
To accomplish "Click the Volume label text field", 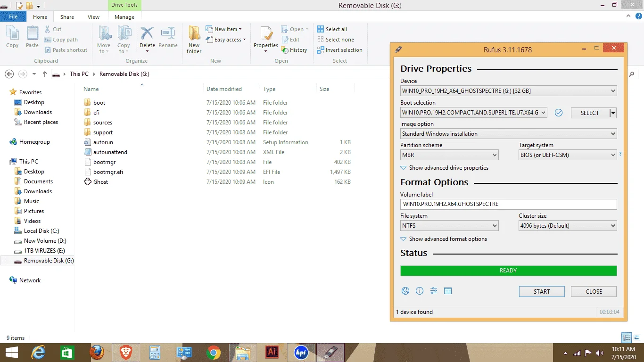I will [x=508, y=204].
